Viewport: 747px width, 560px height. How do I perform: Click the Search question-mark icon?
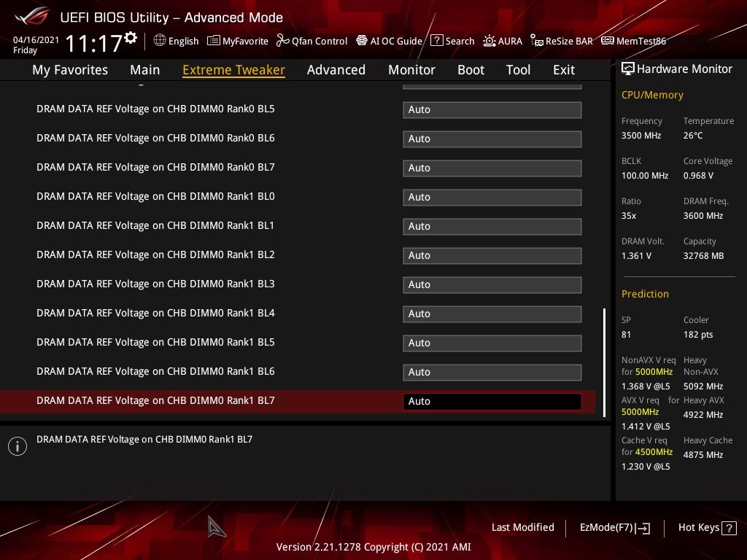coord(436,41)
